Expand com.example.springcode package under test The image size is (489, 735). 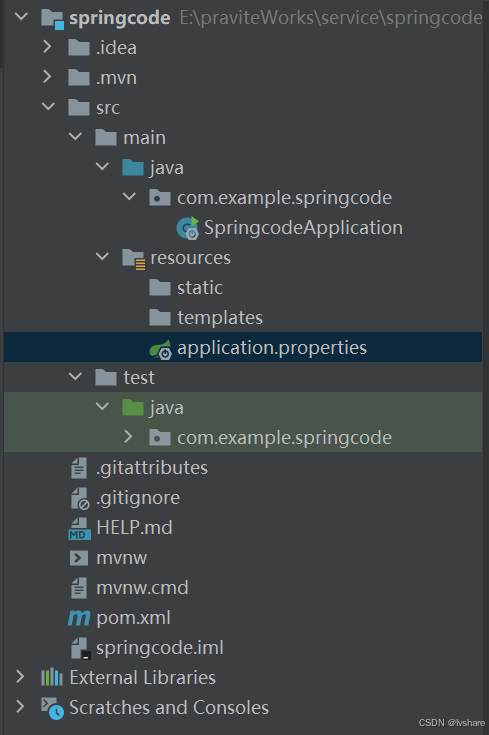[x=128, y=437]
